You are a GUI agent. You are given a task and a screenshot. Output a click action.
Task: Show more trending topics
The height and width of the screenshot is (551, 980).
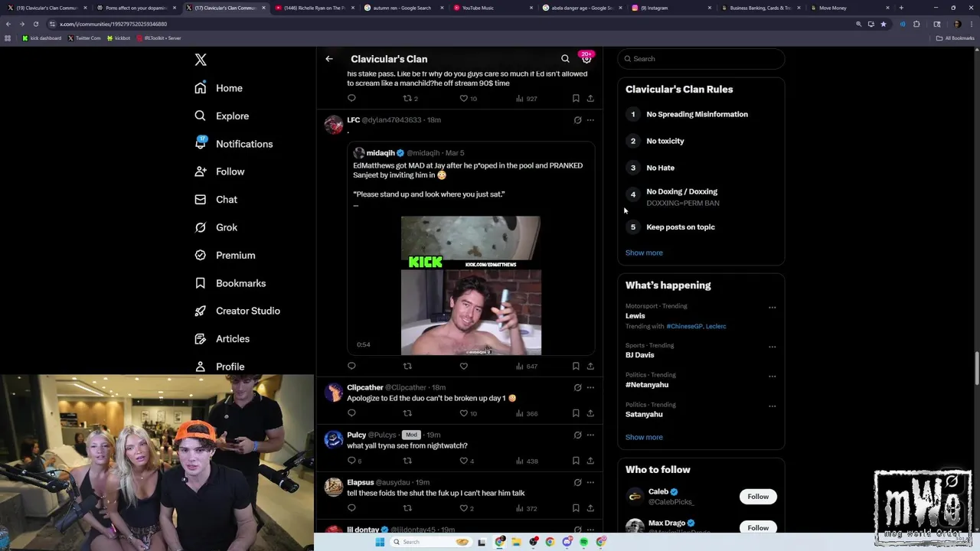pyautogui.click(x=644, y=437)
